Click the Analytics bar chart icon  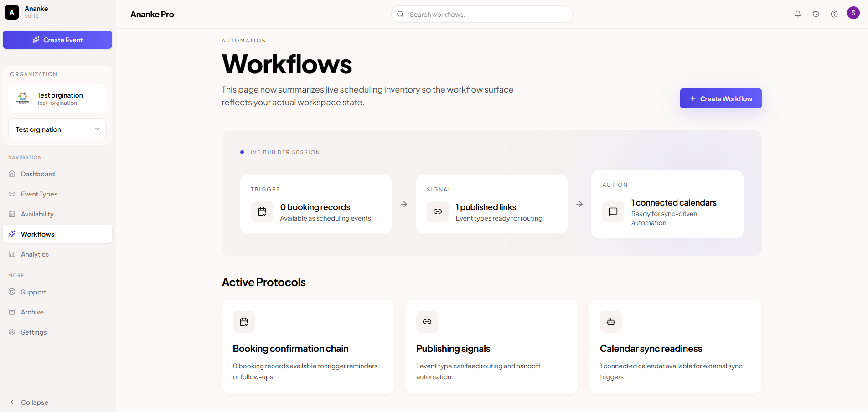[x=12, y=254]
